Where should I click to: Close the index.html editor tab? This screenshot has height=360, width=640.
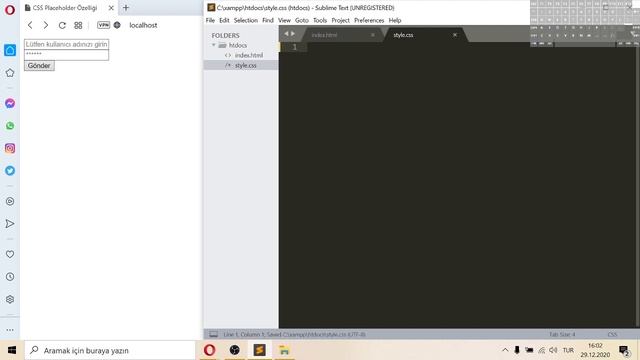pos(373,35)
